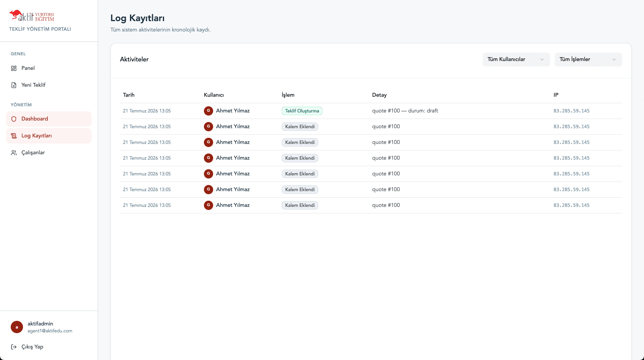Image resolution: width=644 pixels, height=360 pixels.
Task: Click avatar in Teklif Oluşturma row
Action: click(209, 111)
